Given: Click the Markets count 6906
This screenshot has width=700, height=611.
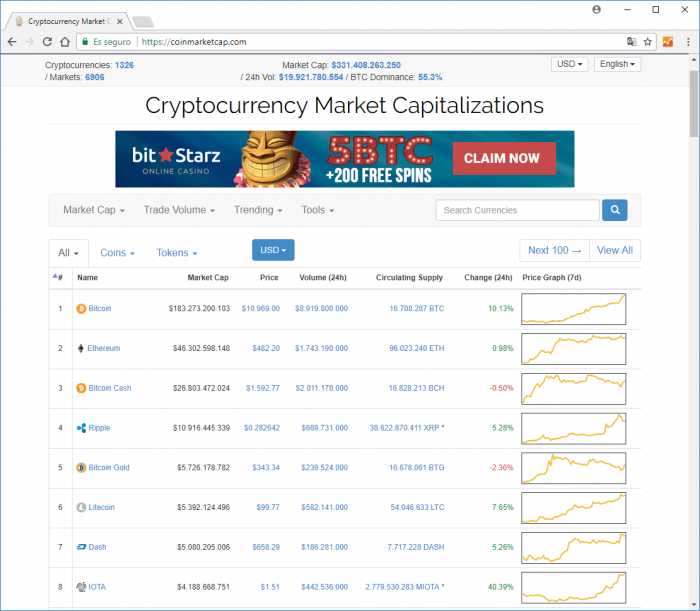Looking at the screenshot, I should tap(95, 77).
